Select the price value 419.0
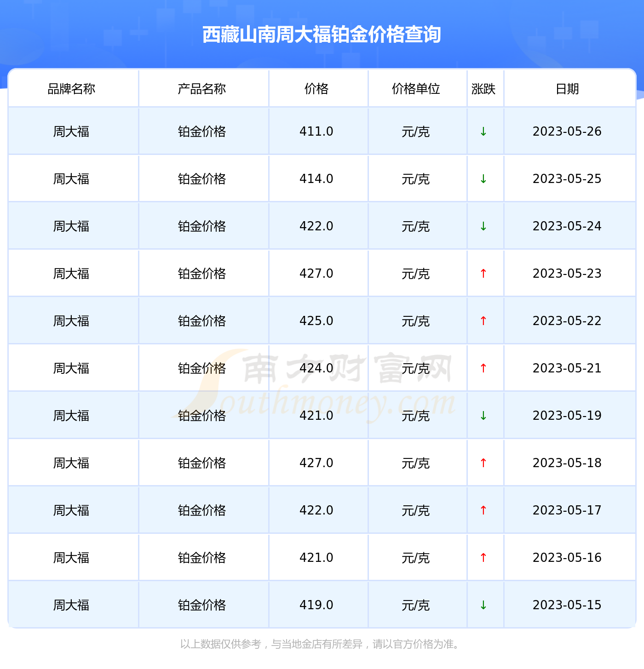This screenshot has width=644, height=669. click(316, 605)
